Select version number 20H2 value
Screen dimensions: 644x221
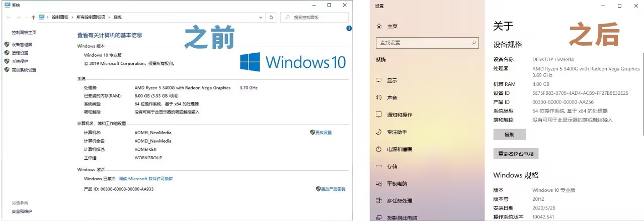pyautogui.click(x=538, y=199)
